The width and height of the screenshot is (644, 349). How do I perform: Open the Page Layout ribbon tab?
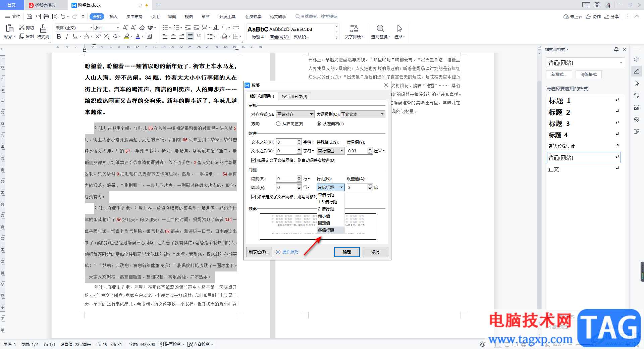click(x=134, y=16)
